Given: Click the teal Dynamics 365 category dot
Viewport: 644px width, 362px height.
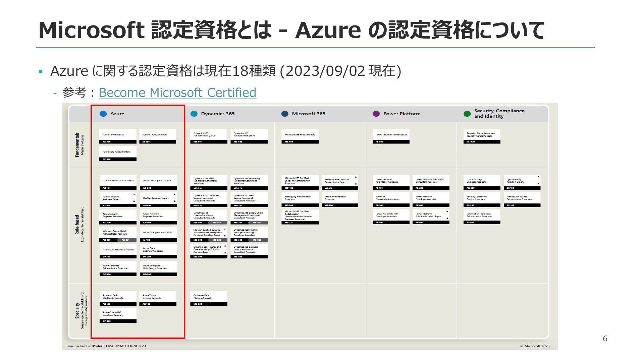Looking at the screenshot, I should click(x=194, y=114).
